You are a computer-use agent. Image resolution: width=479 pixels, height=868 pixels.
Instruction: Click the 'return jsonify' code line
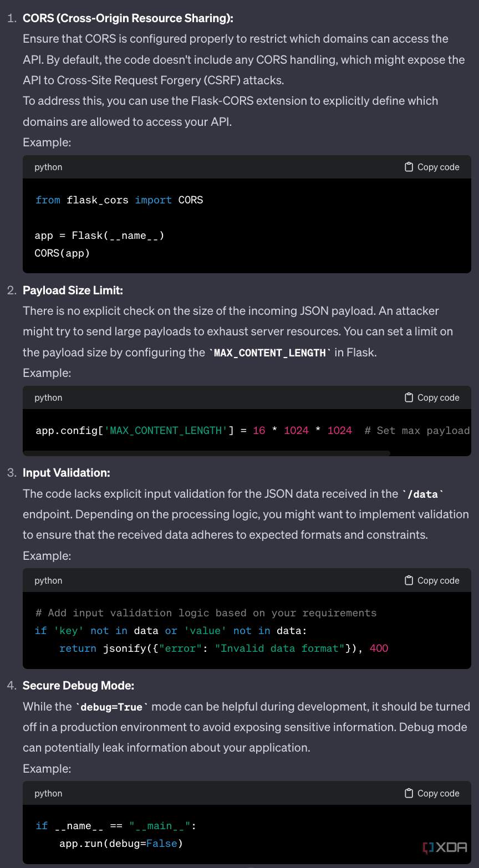coord(224,649)
